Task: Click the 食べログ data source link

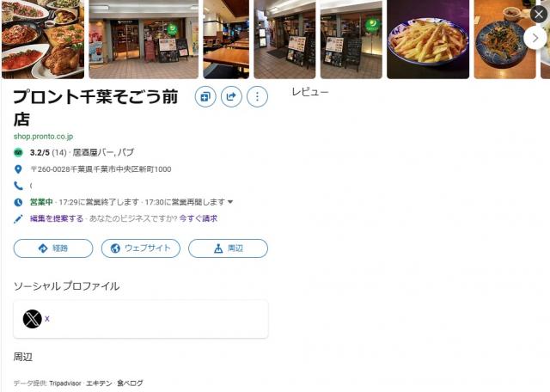Action: [x=130, y=383]
